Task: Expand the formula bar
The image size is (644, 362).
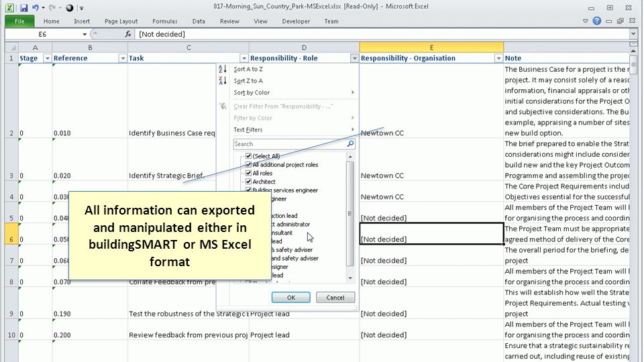Action: click(634, 34)
